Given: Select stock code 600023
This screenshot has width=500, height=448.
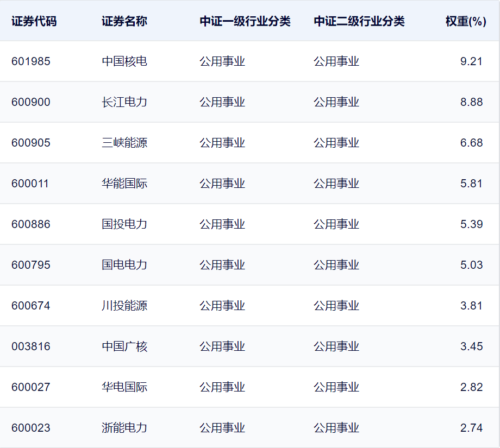Looking at the screenshot, I should tap(31, 427).
